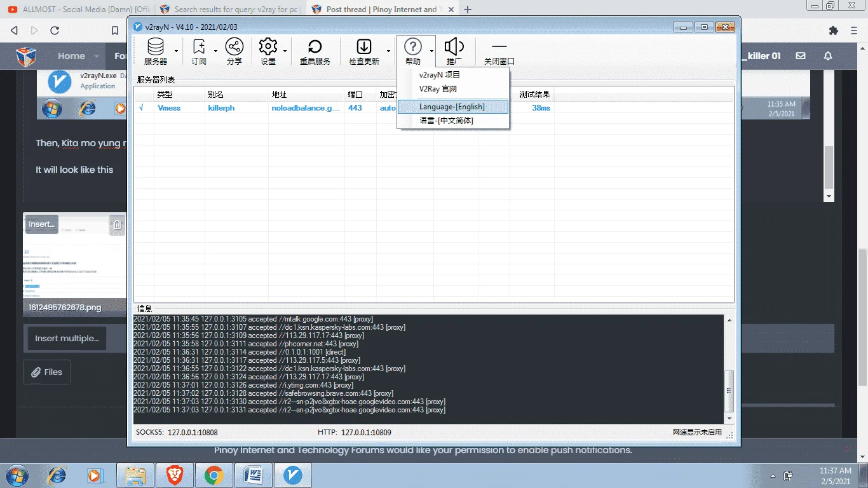Screen dimensions: 868x488
Task: Click the SOCKS5 127.0.0.1:10808 status entry
Action: (x=177, y=433)
